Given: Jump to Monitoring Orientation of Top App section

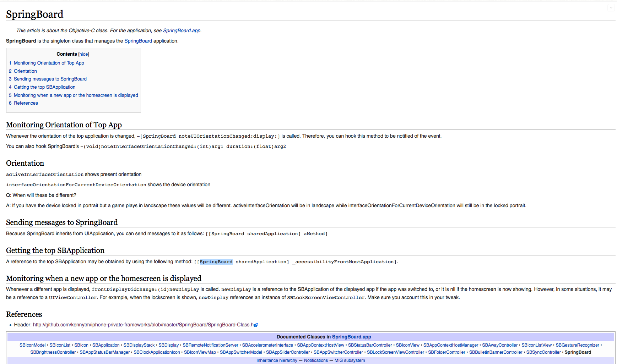Looking at the screenshot, I should [x=49, y=63].
